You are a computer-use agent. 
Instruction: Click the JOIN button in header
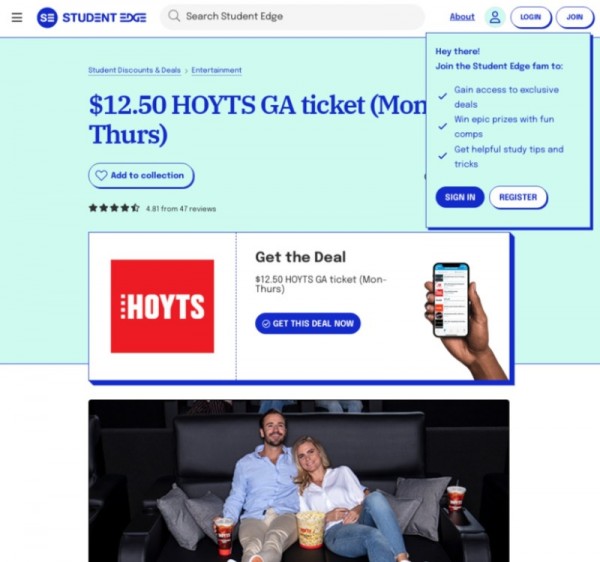[574, 17]
